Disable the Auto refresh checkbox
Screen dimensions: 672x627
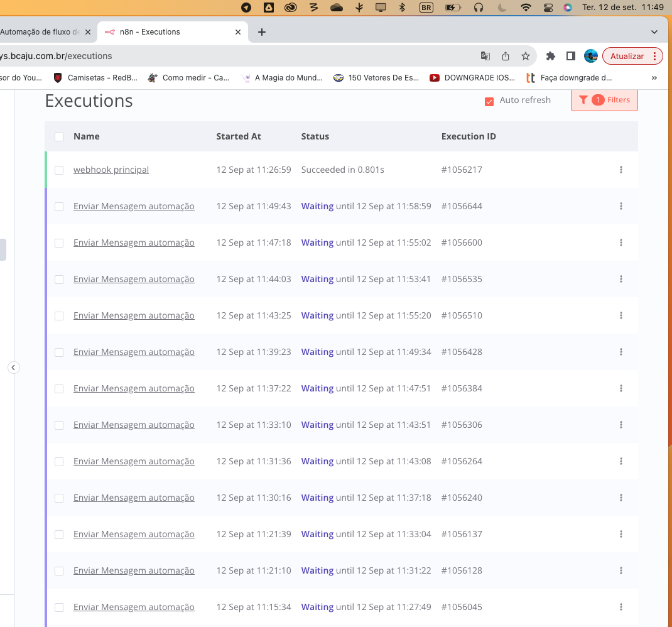(x=489, y=101)
